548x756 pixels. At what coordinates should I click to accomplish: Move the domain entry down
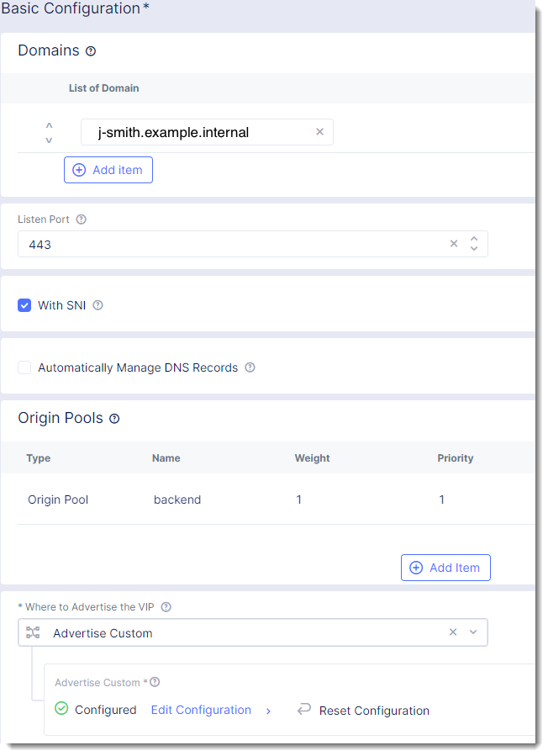point(49,140)
